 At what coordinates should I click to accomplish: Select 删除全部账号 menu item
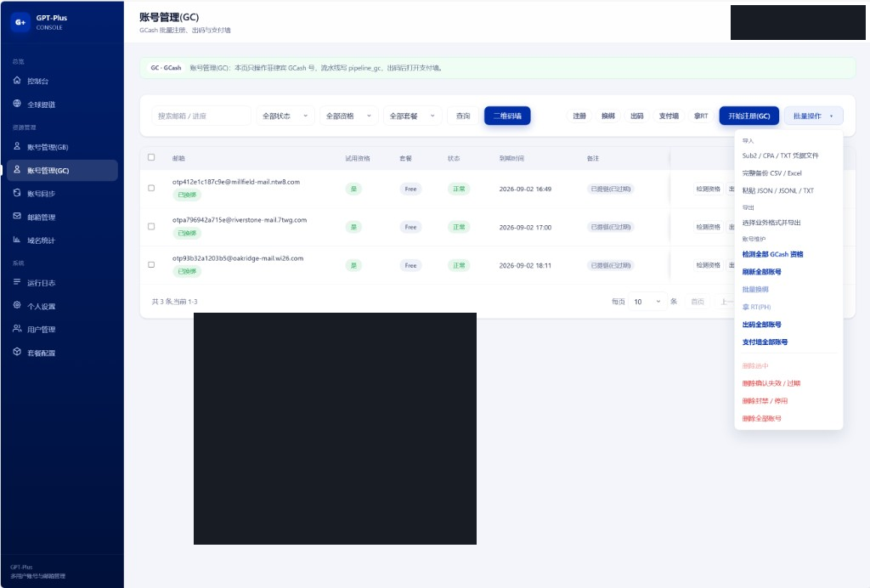pos(788,419)
